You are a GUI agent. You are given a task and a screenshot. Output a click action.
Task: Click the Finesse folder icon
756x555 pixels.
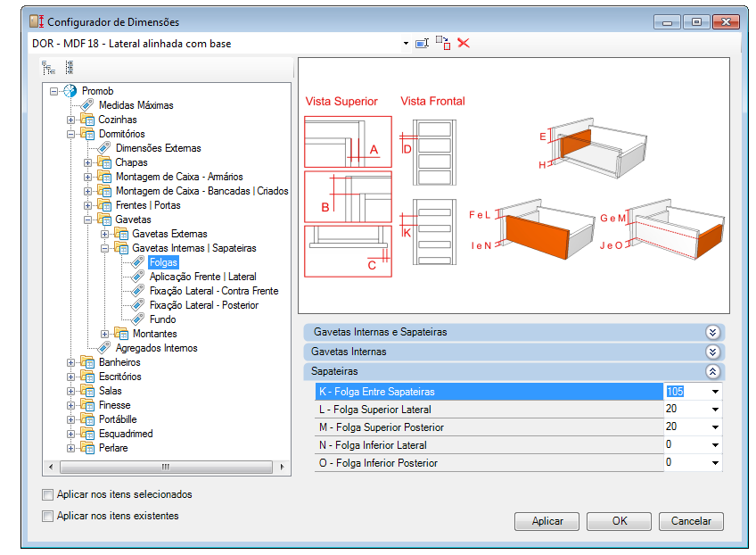[x=87, y=405]
